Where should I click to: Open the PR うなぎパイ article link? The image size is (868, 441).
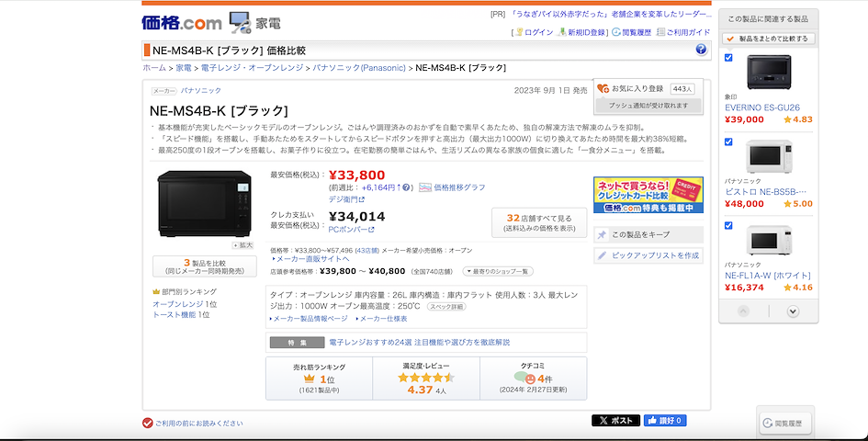[611, 15]
